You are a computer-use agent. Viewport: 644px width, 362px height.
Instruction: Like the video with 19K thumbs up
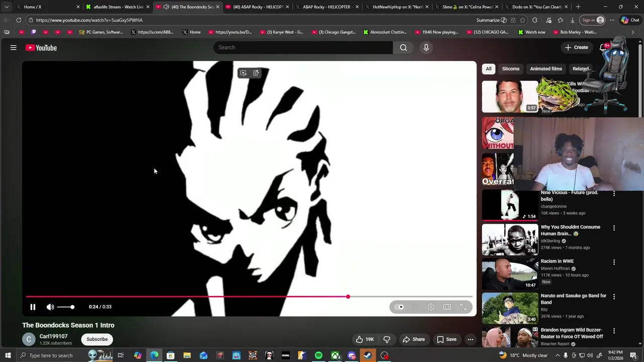[365, 339]
